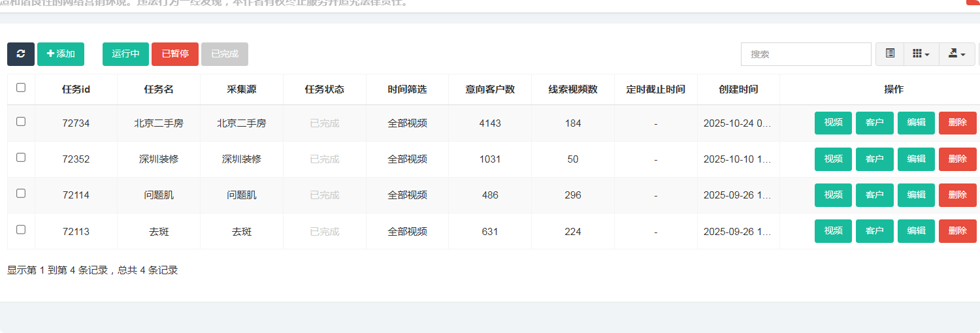Open 视频 for 深圳装修 task
This screenshot has height=333, width=980.
(x=833, y=159)
